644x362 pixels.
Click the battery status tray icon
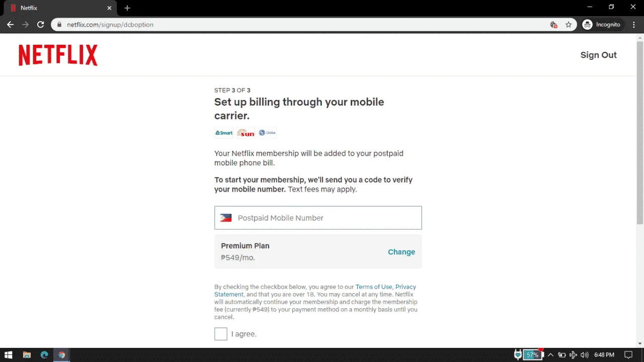coord(562,355)
